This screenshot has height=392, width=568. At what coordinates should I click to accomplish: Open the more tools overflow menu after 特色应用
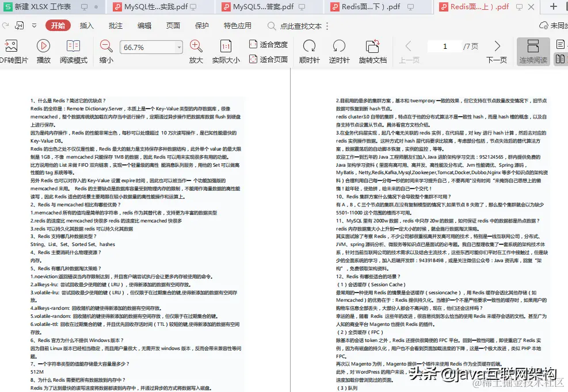point(326,26)
